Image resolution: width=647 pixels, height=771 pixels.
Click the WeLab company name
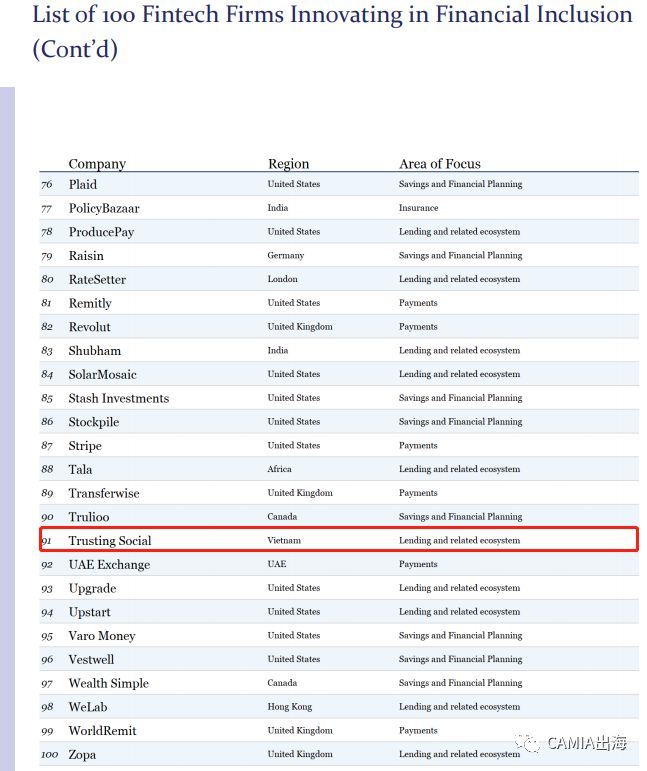click(88, 707)
